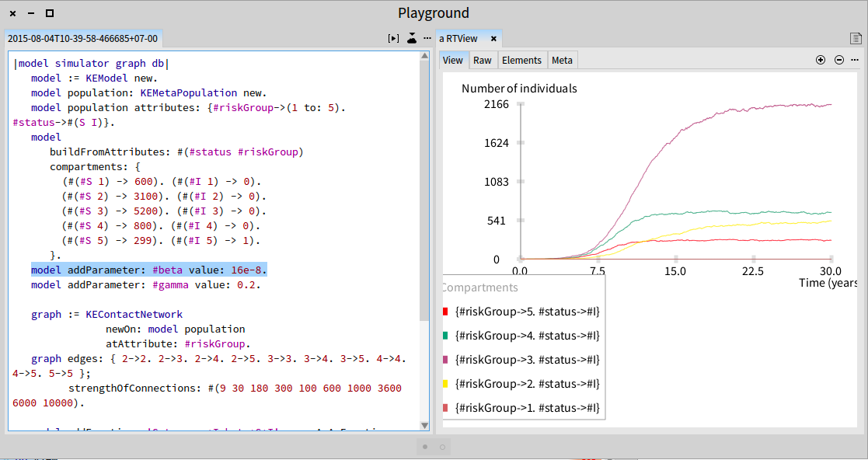Viewport: 868px width, 460px height.
Task: Click yellow swatch for riskGroup 2 legend
Action: 445,384
